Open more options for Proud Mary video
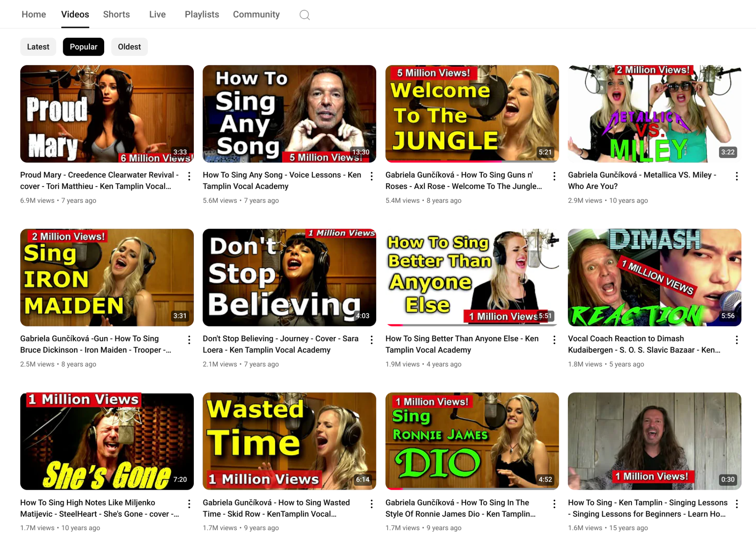 [x=189, y=176]
